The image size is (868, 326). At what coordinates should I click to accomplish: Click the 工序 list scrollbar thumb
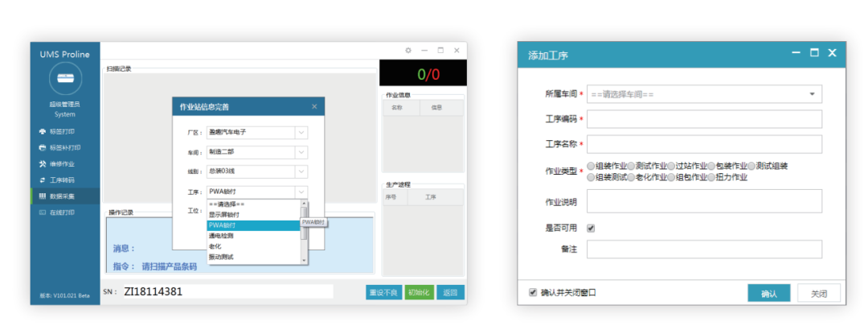click(304, 223)
